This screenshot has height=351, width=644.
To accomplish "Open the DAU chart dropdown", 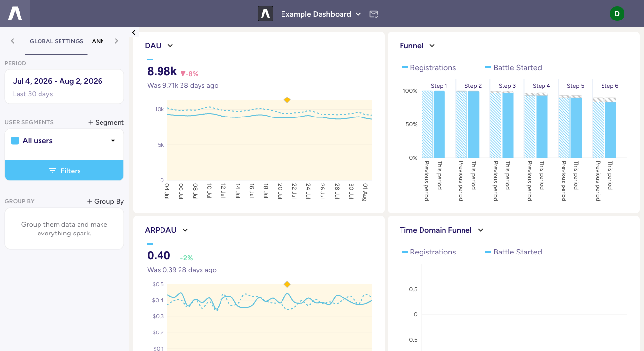I will tap(170, 46).
